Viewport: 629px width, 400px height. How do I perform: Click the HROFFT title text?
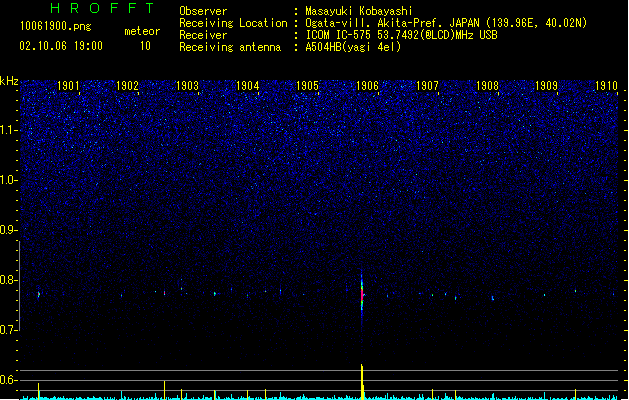click(88, 9)
